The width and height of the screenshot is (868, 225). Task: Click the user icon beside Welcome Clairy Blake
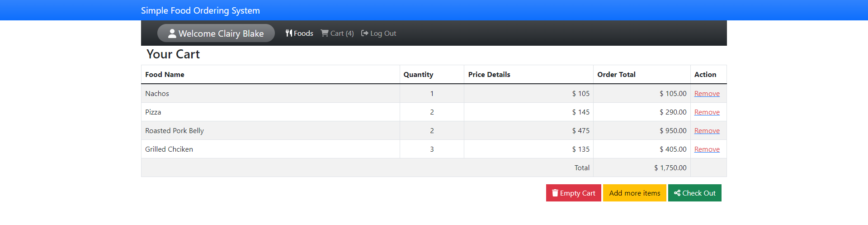172,33
